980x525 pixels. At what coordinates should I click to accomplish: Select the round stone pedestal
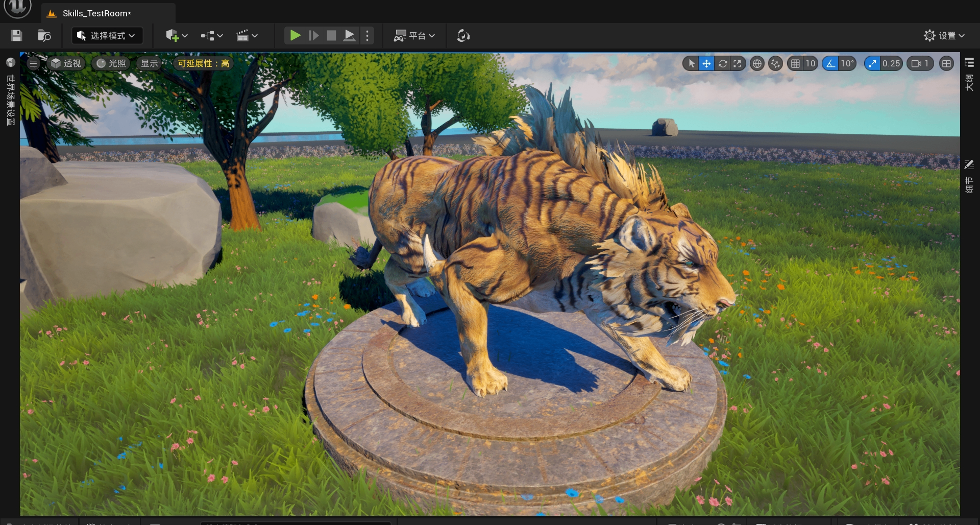(516, 409)
